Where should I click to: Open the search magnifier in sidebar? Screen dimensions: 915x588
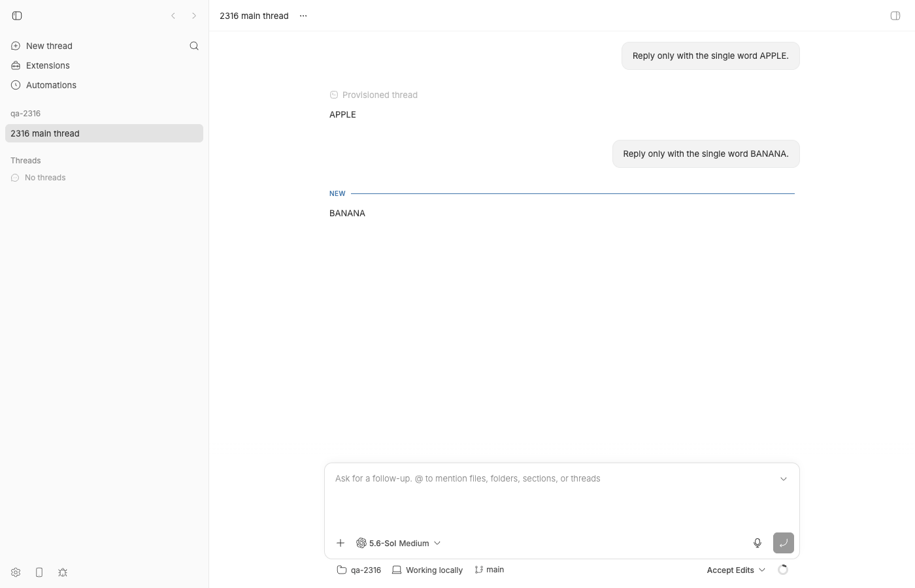[194, 46]
